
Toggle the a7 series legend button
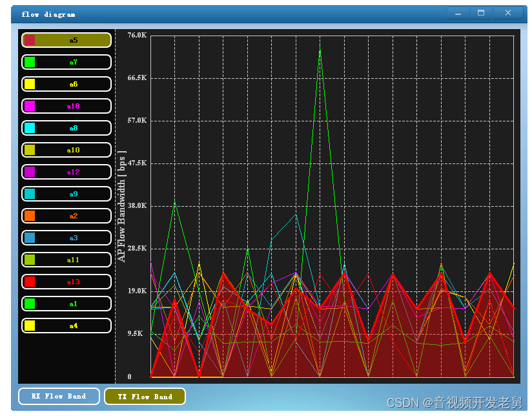tap(66, 62)
